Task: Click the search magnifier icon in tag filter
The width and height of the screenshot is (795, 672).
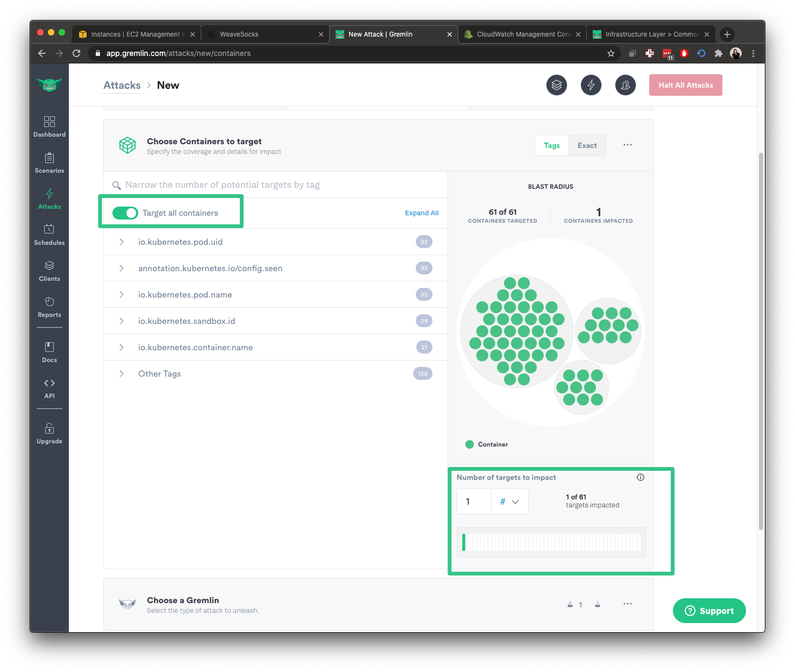Action: coord(116,185)
